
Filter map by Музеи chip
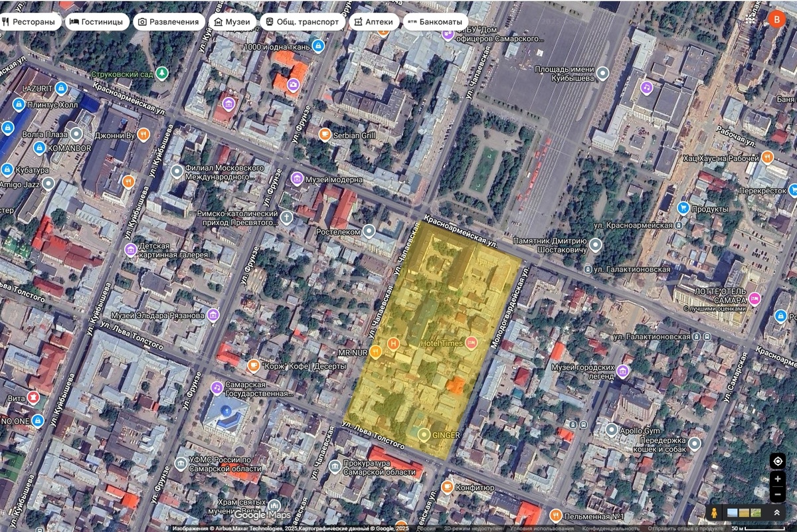[232, 22]
